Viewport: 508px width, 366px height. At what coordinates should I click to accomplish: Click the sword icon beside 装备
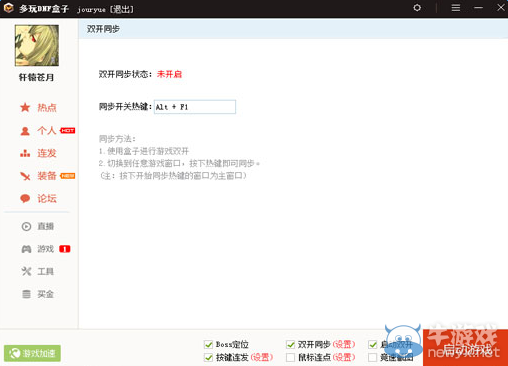tap(25, 176)
